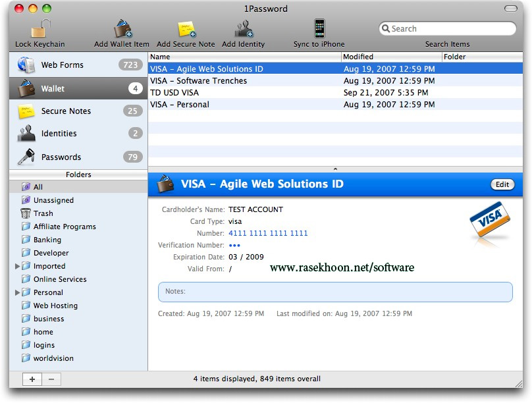Click the search magnifier icon
Screen dimensions: 532x403
pyautogui.click(x=386, y=28)
